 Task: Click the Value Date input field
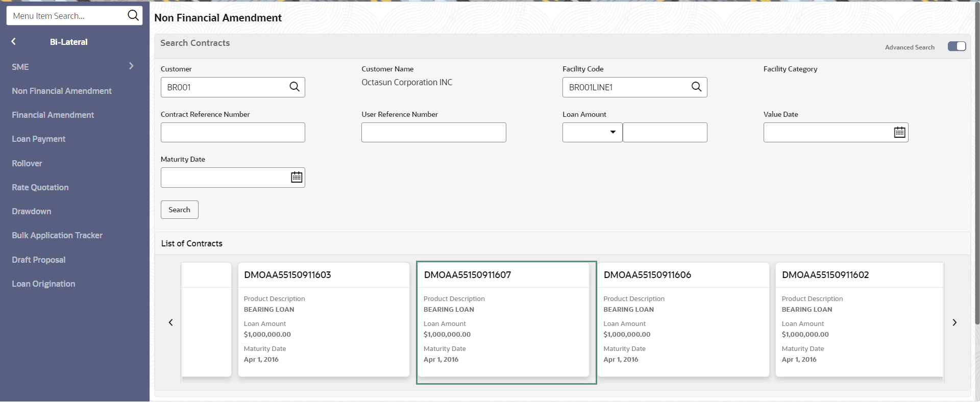(836, 132)
